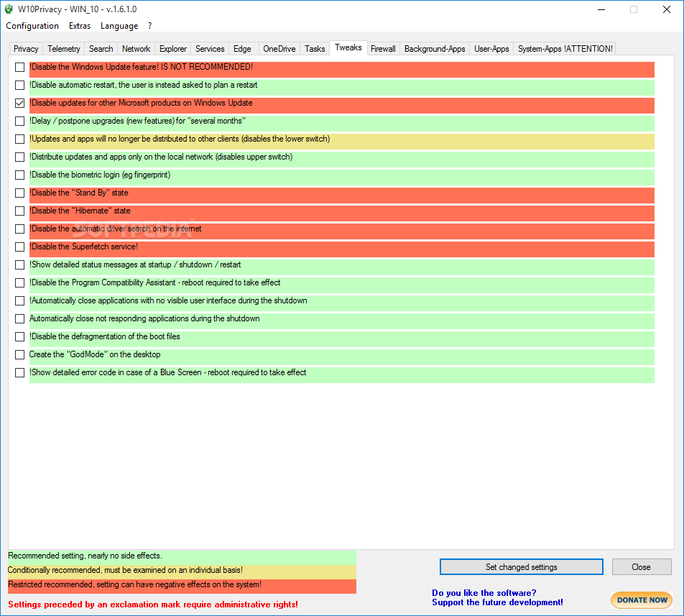Check Automatically close not responding applications
The width and height of the screenshot is (684, 616).
pyautogui.click(x=19, y=319)
